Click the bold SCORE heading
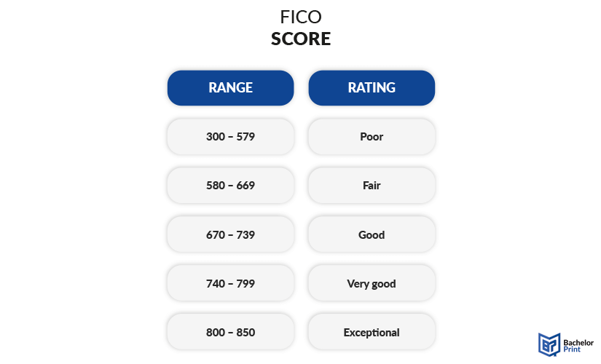This screenshot has height=364, width=601. point(301,39)
